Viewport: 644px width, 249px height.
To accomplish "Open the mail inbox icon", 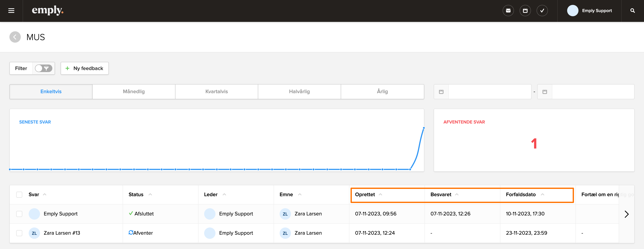I will pos(508,11).
